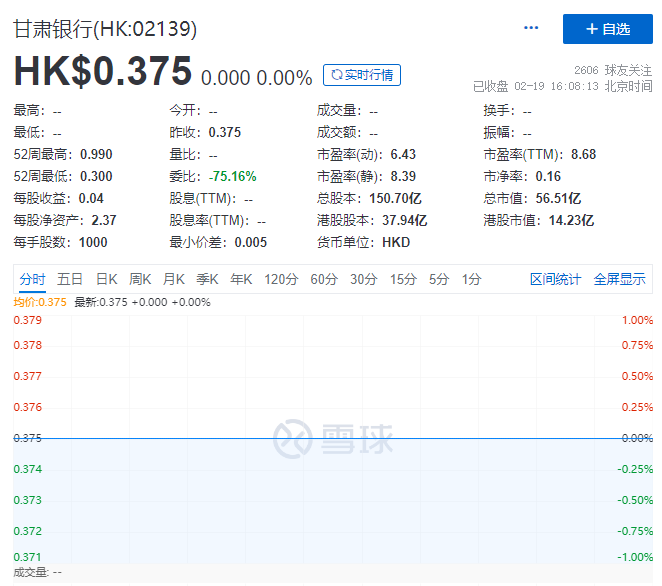Click the 甘肃银行(HK:02139) stock title

105,29
